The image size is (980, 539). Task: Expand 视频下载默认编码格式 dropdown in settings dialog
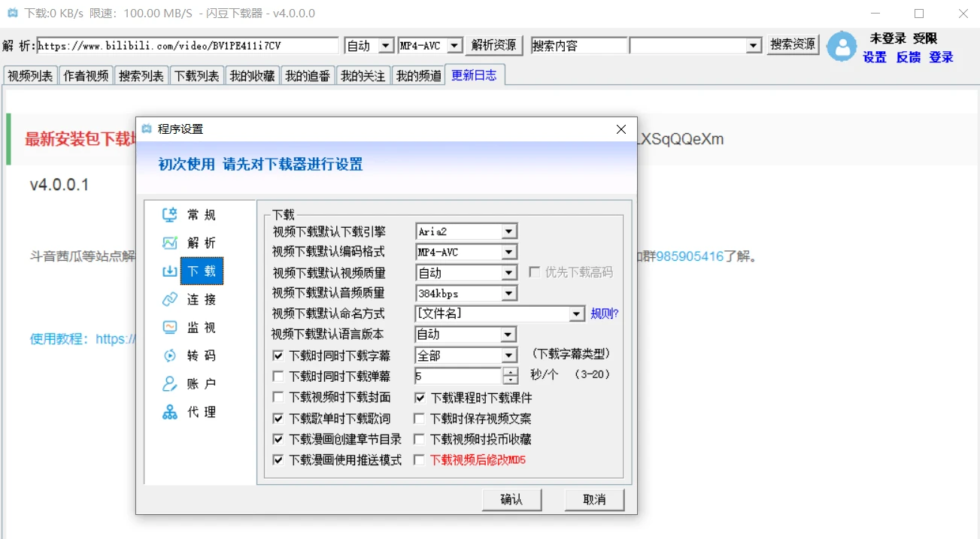pyautogui.click(x=509, y=252)
